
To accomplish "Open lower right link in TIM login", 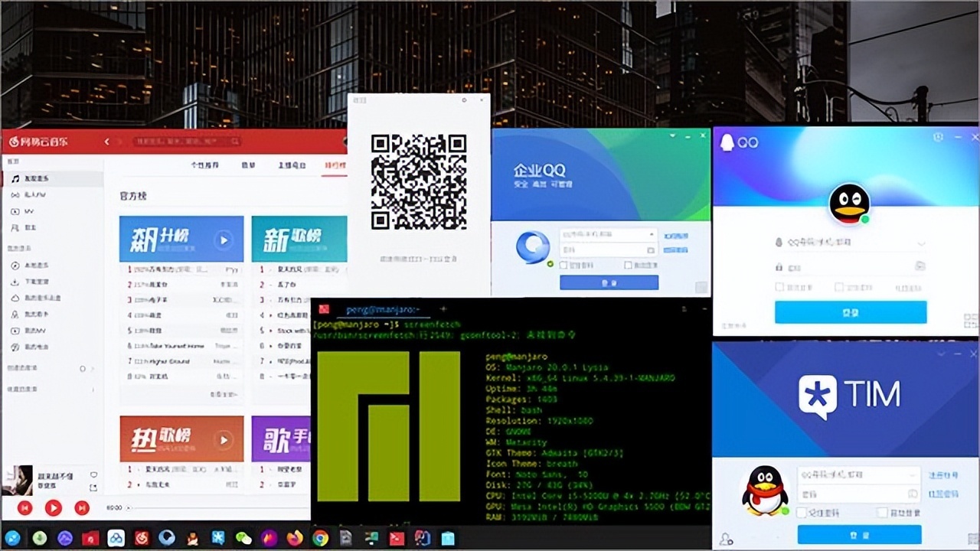I will 943,494.
